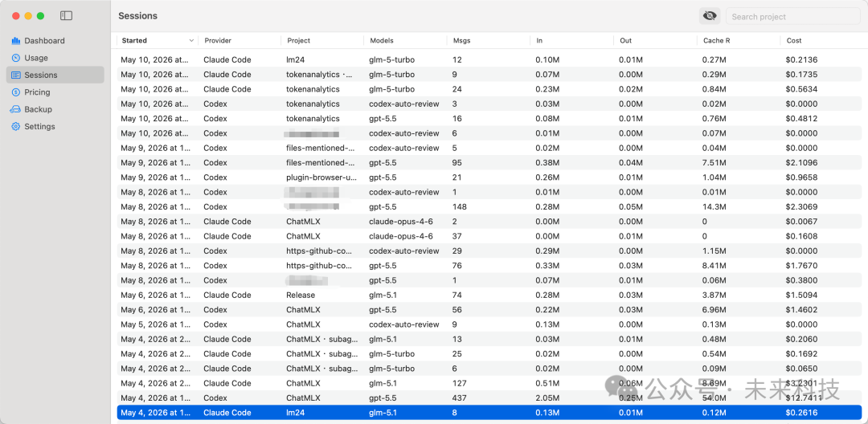The width and height of the screenshot is (868, 424).
Task: Open the Dashboard section
Action: point(44,41)
